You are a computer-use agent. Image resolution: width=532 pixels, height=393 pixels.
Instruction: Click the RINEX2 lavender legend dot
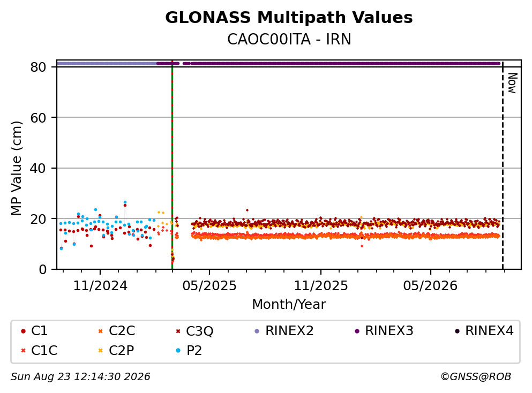click(257, 331)
